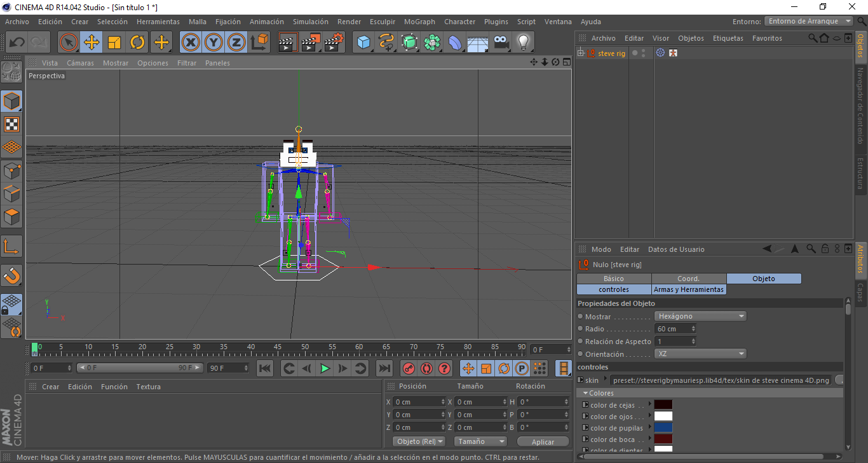Toggle automatic keyframing
The image size is (868, 463).
coord(426,368)
